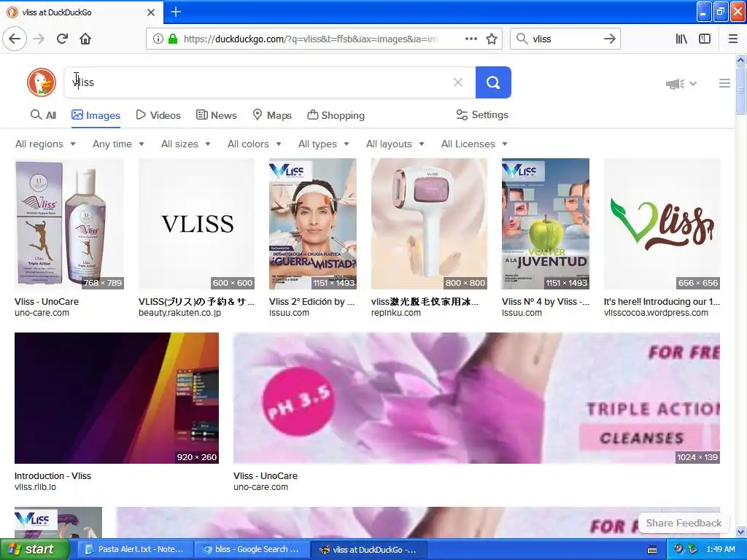The image size is (747, 560).
Task: Expand the All layouts filter
Action: point(395,144)
